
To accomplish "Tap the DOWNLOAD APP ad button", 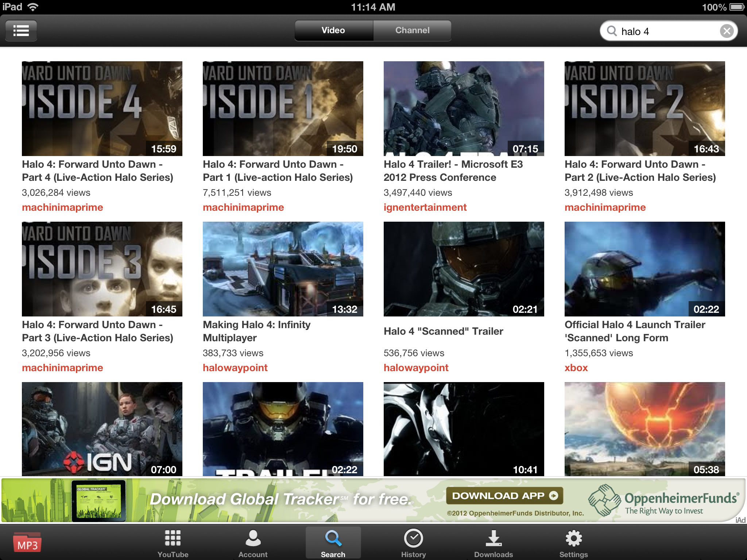I will click(505, 496).
